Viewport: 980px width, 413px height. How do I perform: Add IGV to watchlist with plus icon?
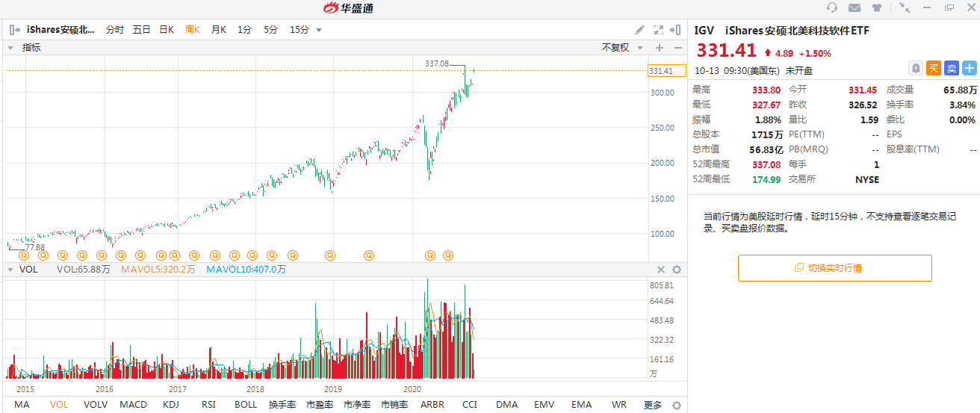click(970, 68)
